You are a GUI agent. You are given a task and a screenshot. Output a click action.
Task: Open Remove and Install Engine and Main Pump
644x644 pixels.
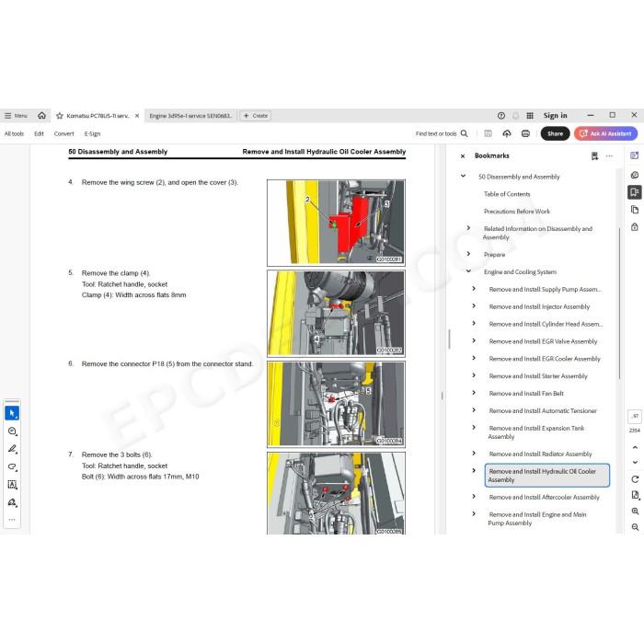tap(537, 518)
